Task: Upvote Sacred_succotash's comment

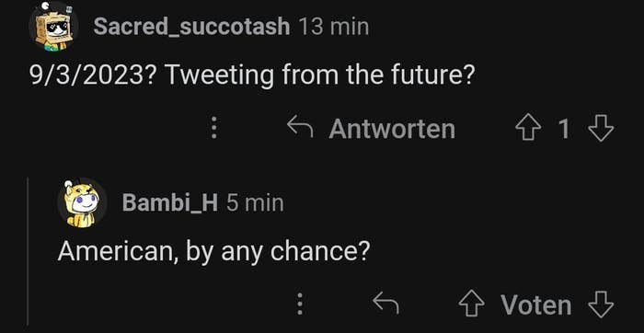Action: tap(528, 128)
